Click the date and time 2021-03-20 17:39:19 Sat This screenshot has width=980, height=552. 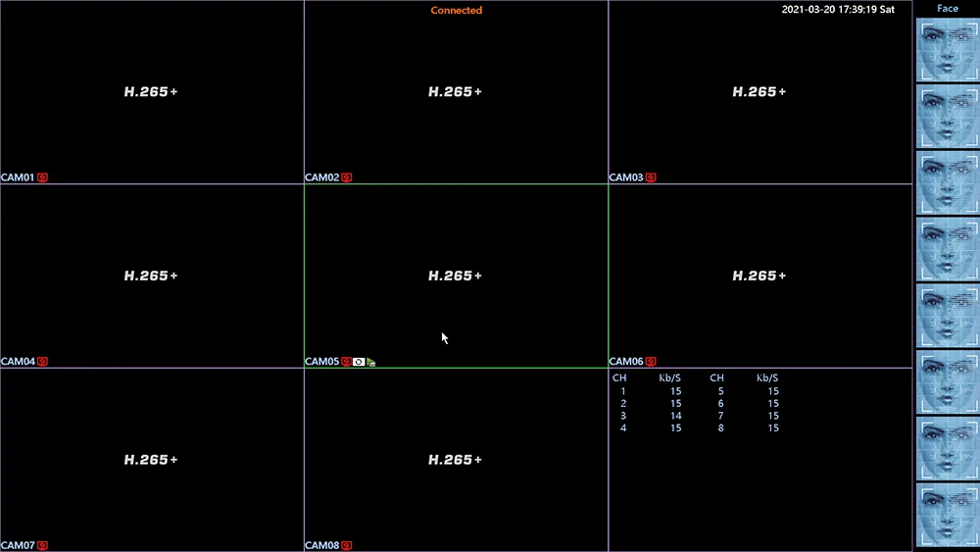tap(838, 10)
